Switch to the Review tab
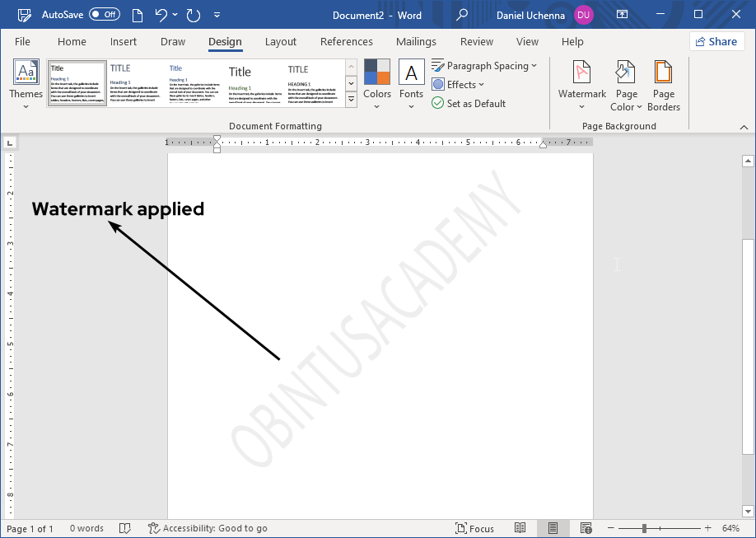Image resolution: width=756 pixels, height=538 pixels. click(x=476, y=41)
